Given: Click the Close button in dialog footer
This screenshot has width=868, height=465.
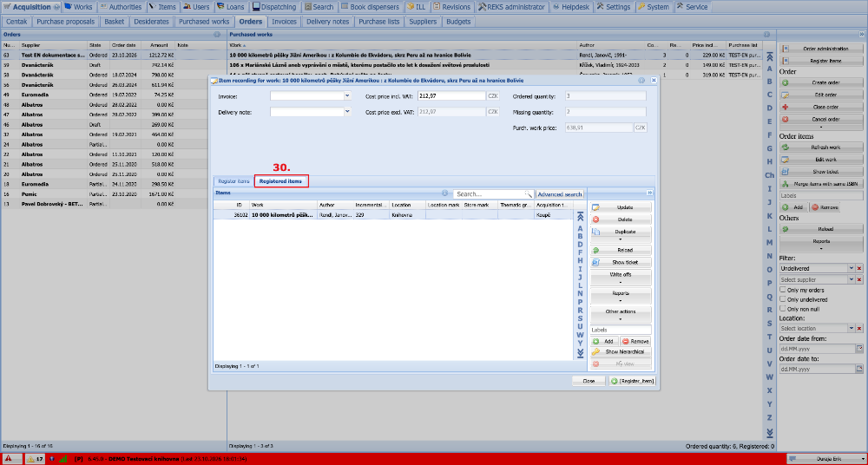Looking at the screenshot, I should point(589,381).
